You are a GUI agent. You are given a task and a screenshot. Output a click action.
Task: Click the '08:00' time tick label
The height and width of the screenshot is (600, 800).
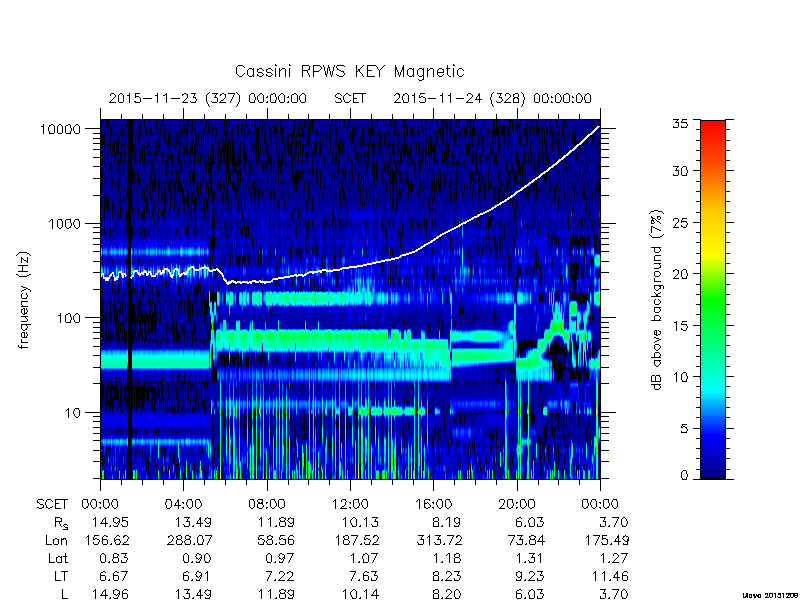point(267,505)
